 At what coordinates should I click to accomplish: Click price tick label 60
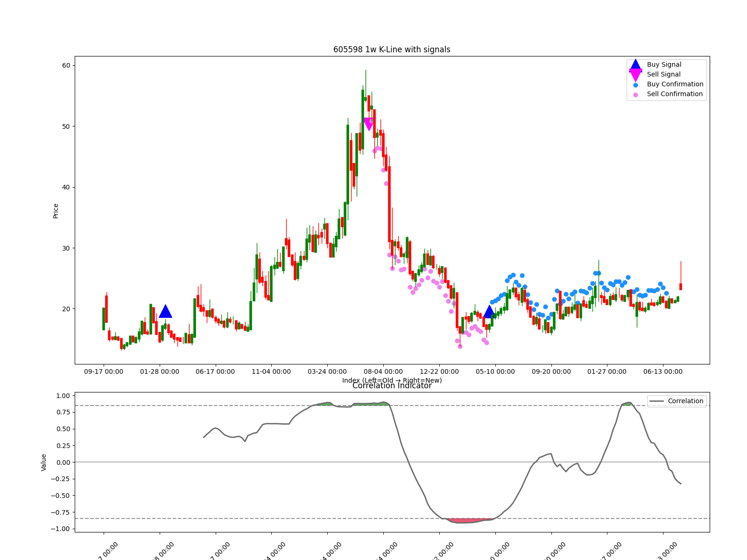point(66,66)
